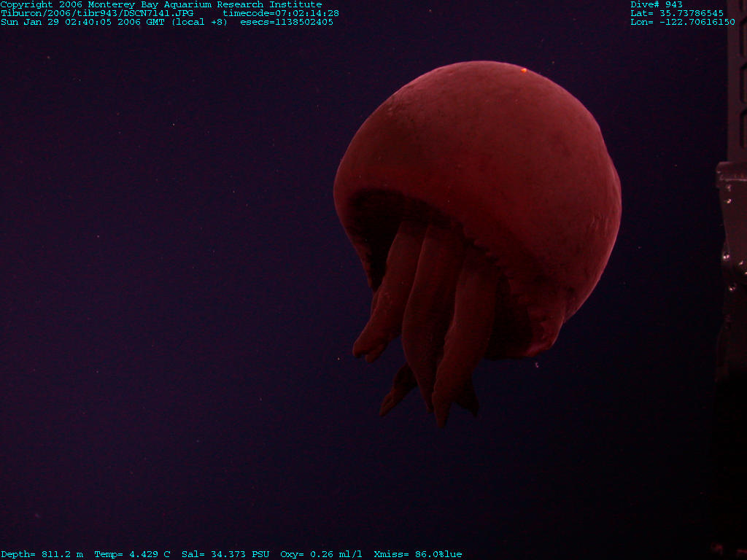Click the timecode=07:02:14:28 readout

pos(280,13)
